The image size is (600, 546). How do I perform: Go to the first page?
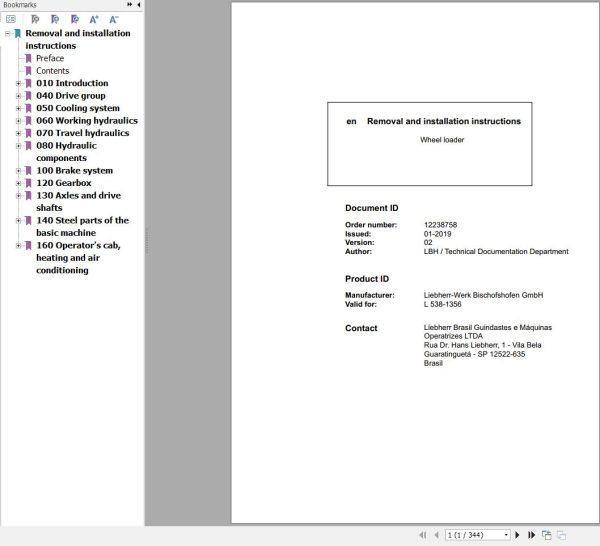point(423,535)
